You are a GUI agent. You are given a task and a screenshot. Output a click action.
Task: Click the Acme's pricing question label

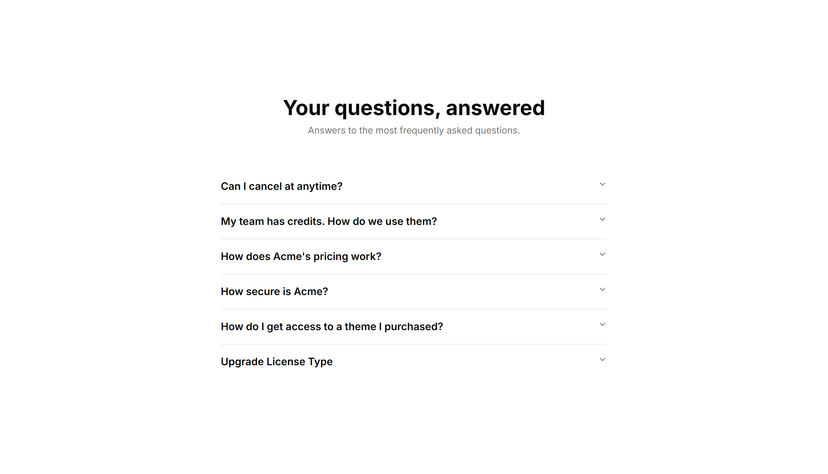[x=301, y=257]
